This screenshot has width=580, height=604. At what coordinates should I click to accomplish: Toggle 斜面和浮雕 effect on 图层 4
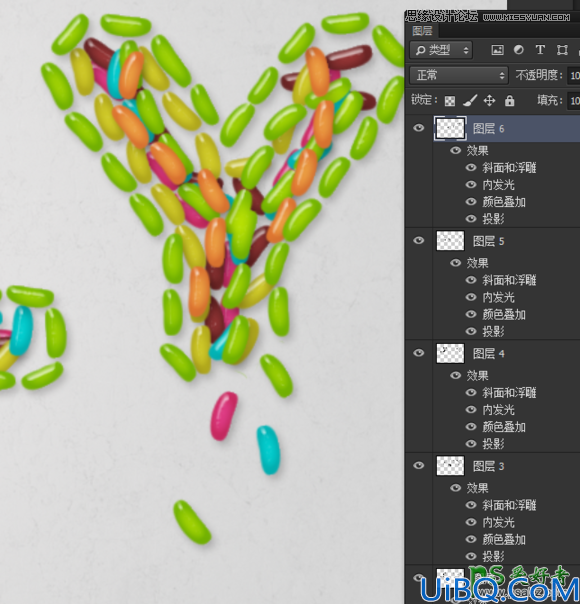tap(471, 393)
